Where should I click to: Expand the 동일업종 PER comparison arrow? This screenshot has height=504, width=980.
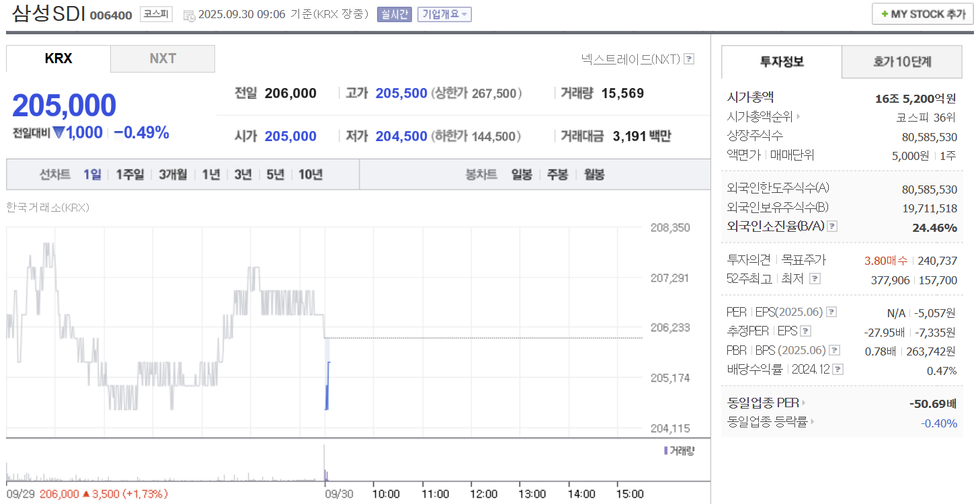click(x=803, y=403)
